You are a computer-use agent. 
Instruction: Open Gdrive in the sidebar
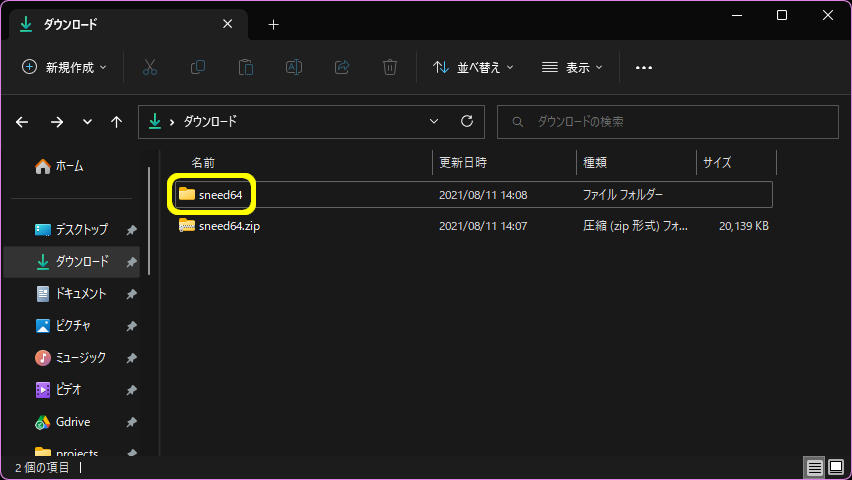[x=72, y=422]
